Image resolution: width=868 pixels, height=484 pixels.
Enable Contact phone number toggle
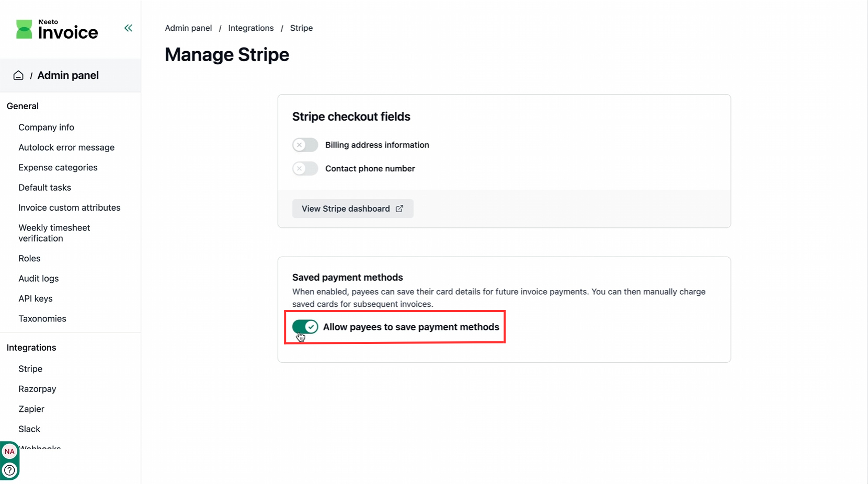(x=305, y=168)
